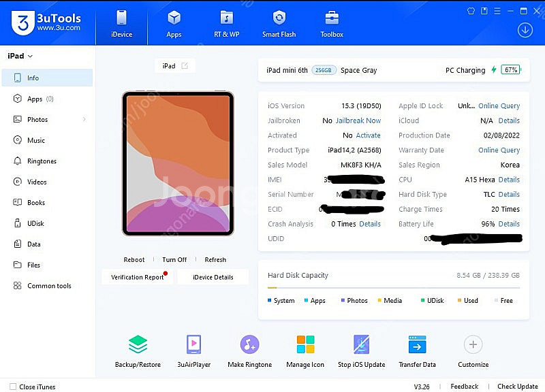The width and height of the screenshot is (545, 392).
Task: Open Make Ringtone tool
Action: click(x=249, y=351)
